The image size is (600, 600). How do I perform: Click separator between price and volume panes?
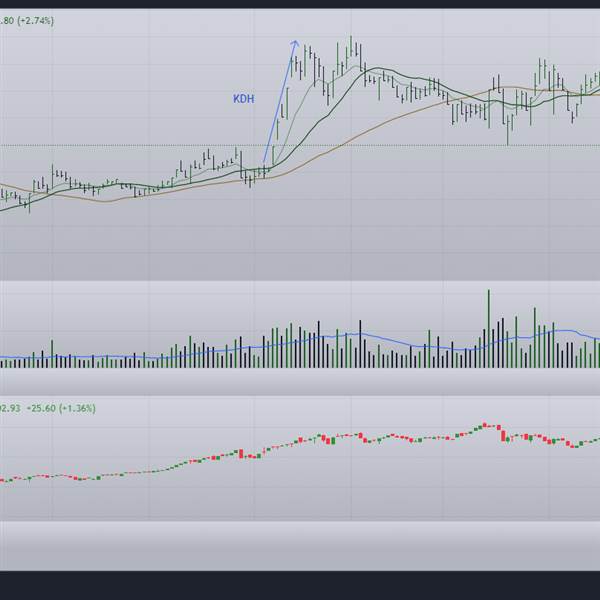pyautogui.click(x=300, y=280)
